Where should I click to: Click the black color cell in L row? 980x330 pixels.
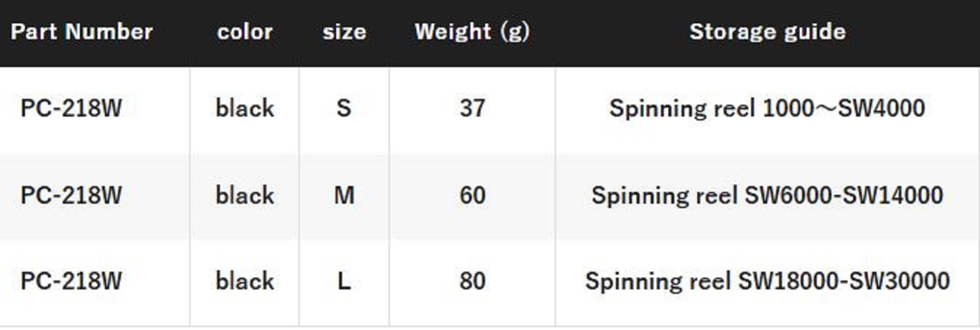click(245, 281)
